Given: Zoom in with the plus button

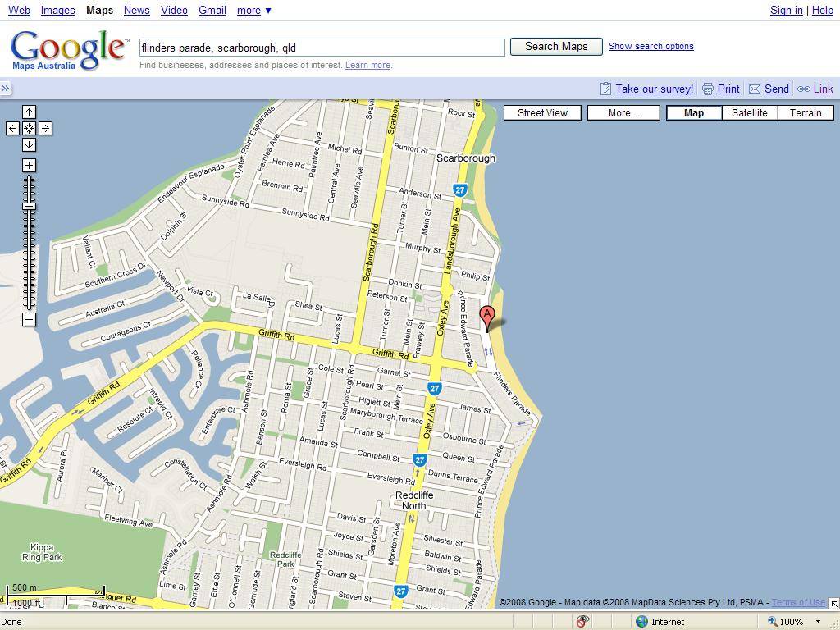Looking at the screenshot, I should tap(29, 165).
